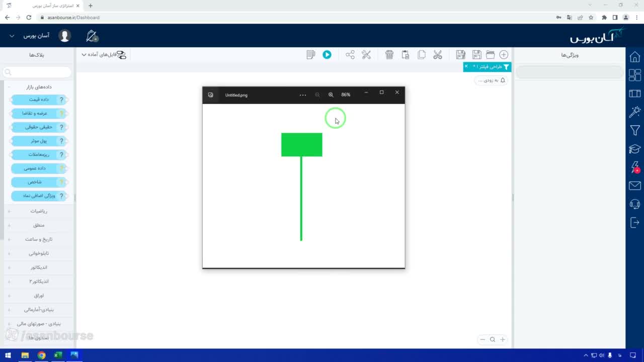
Task: Expand the بنیادی-آمارمالی category
Action: [38, 310]
